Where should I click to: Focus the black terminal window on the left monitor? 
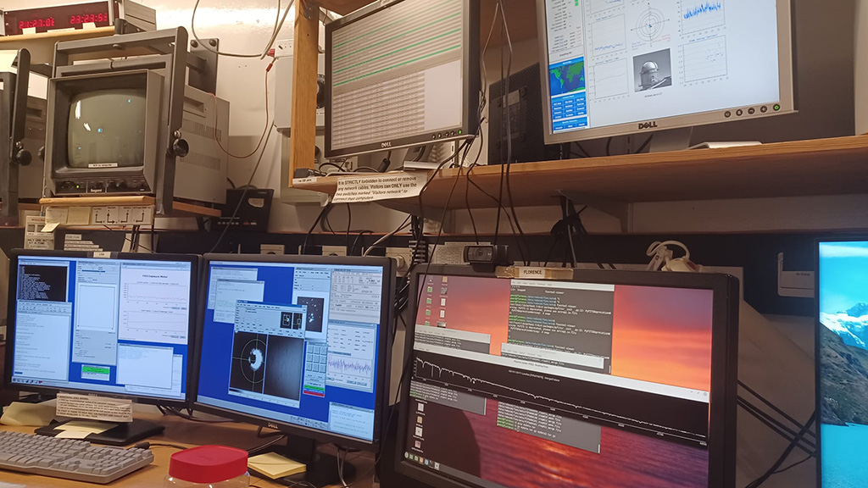(42, 282)
